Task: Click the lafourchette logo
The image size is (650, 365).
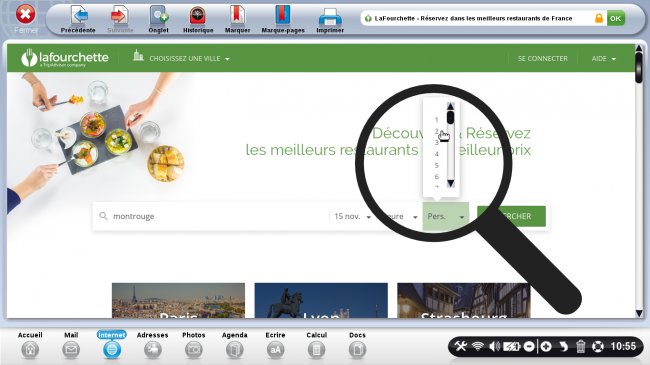Action: tap(65, 58)
